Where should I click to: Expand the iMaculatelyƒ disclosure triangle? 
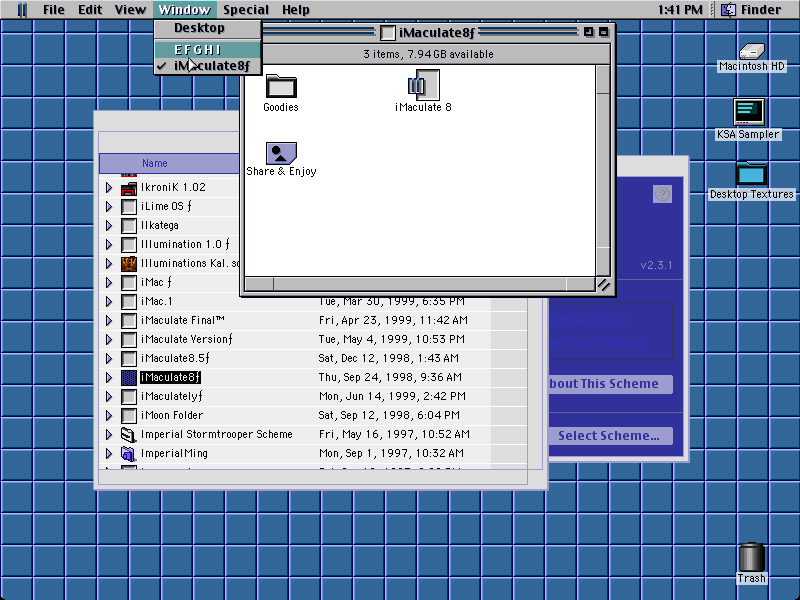109,396
